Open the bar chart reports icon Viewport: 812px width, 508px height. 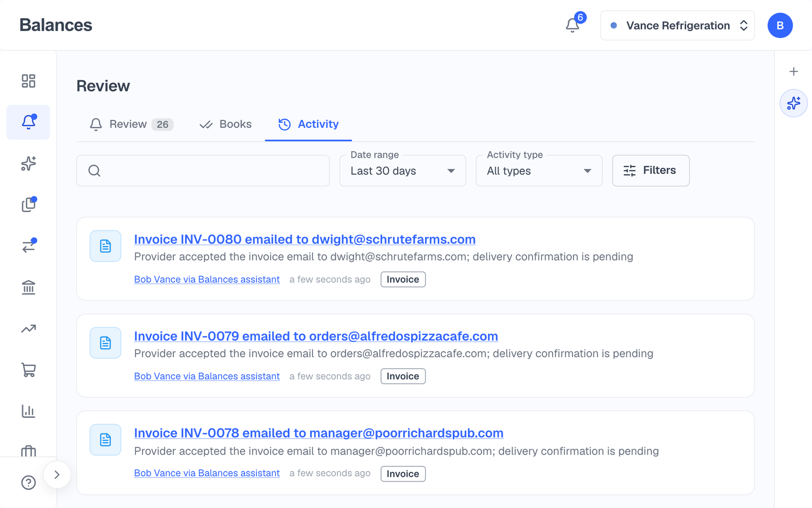[28, 411]
